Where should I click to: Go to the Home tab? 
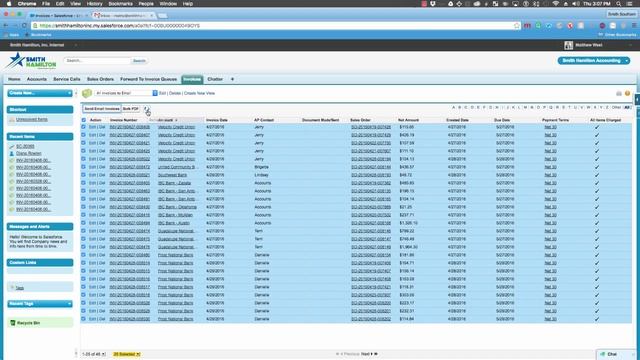pyautogui.click(x=14, y=79)
